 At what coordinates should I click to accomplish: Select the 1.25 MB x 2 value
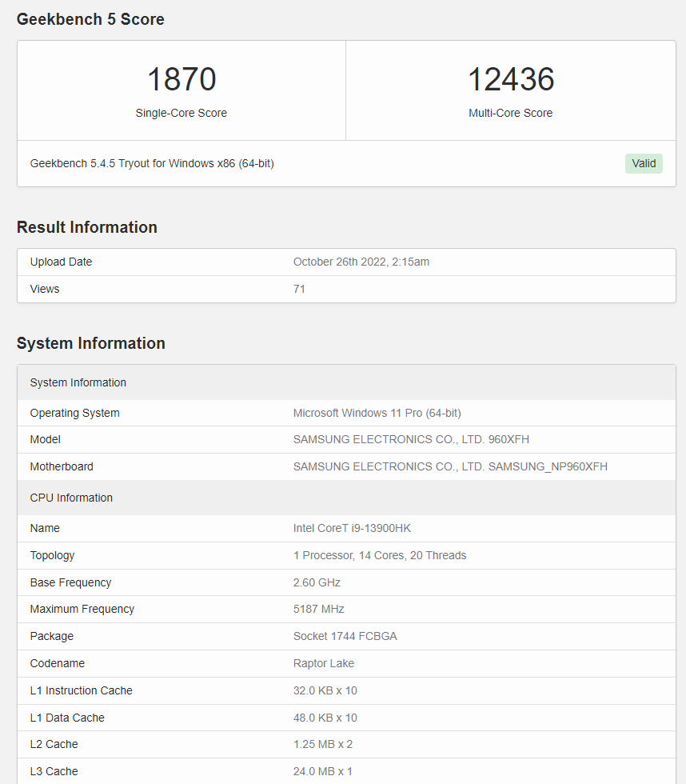[x=323, y=745]
